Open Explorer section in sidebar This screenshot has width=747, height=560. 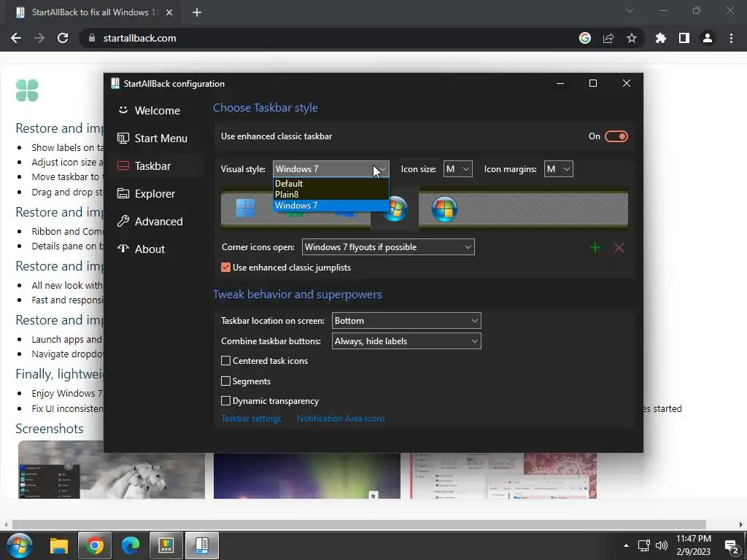coord(158,194)
